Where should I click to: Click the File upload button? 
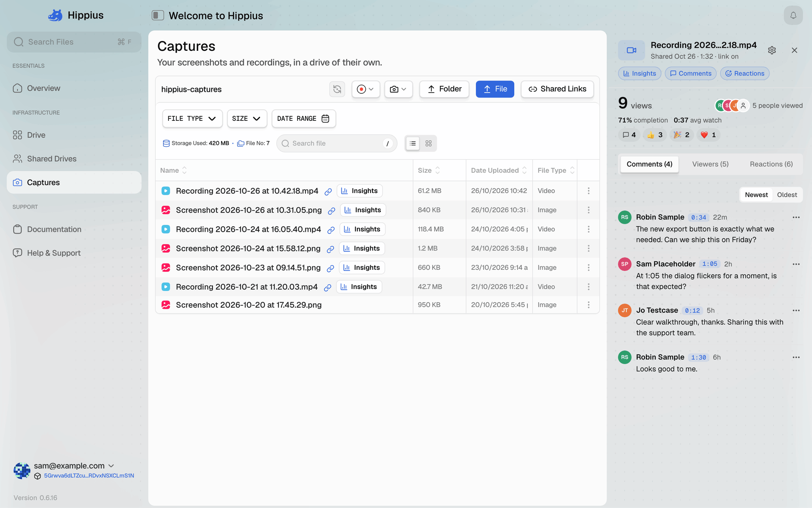(495, 89)
